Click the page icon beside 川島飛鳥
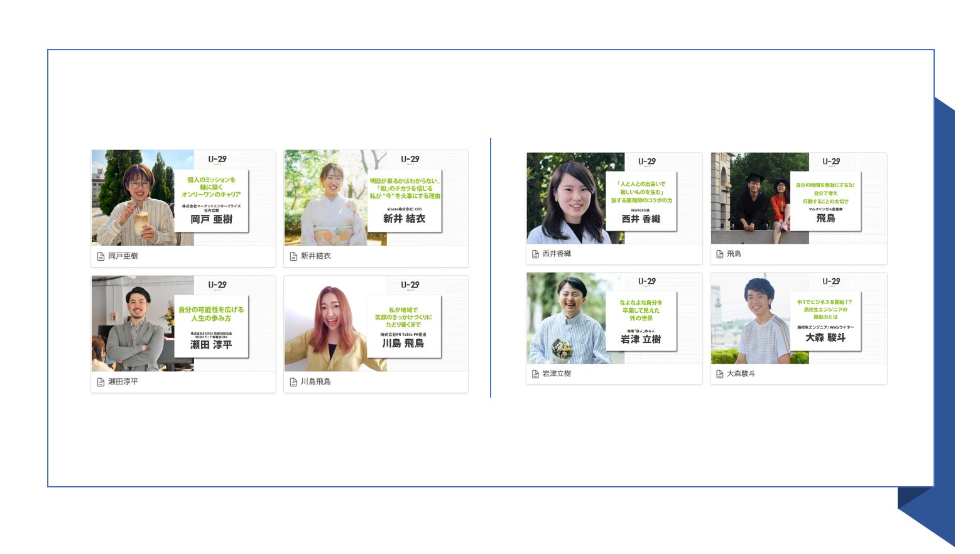The width and height of the screenshot is (980, 554). pos(293,382)
